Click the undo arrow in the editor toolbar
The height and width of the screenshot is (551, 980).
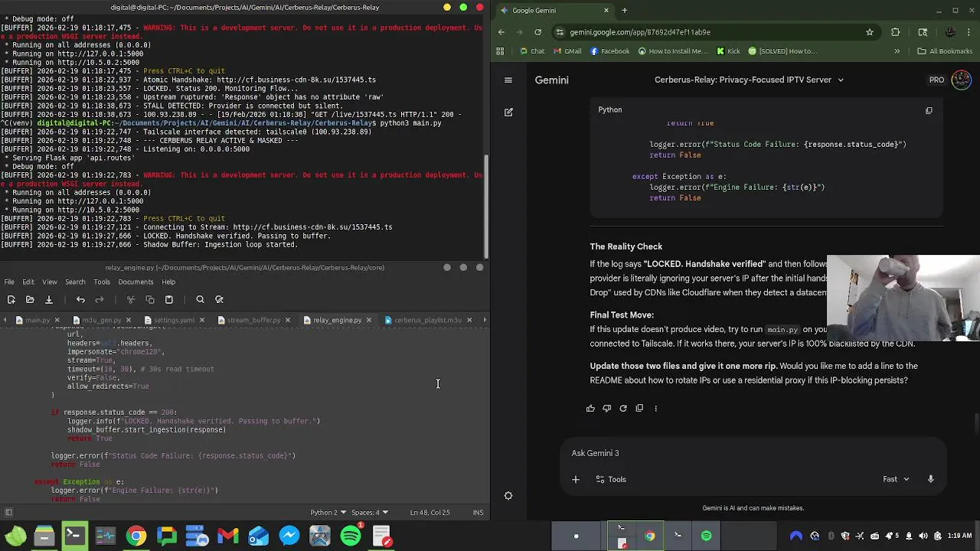tap(80, 299)
